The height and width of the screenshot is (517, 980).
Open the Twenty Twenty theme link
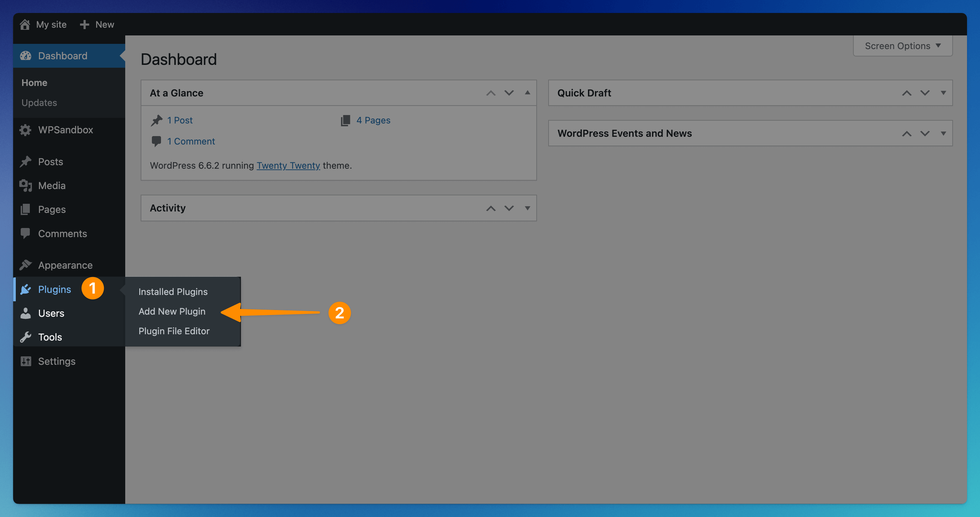(288, 166)
